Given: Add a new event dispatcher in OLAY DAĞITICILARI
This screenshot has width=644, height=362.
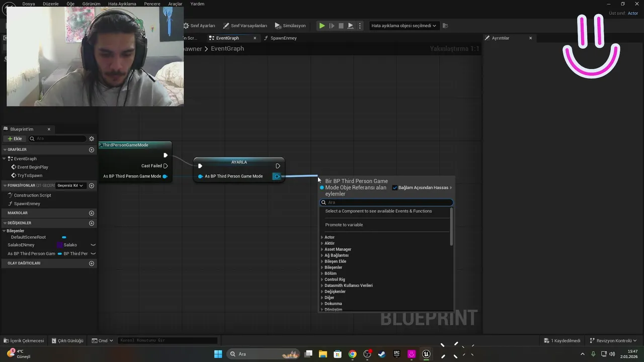Looking at the screenshot, I should [x=92, y=263].
